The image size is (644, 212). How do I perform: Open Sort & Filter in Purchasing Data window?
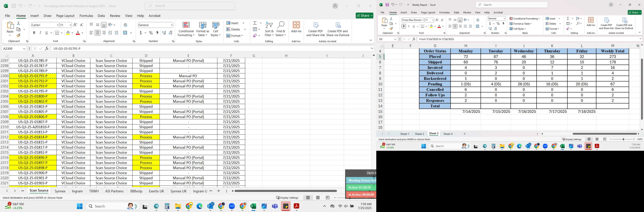point(269,29)
